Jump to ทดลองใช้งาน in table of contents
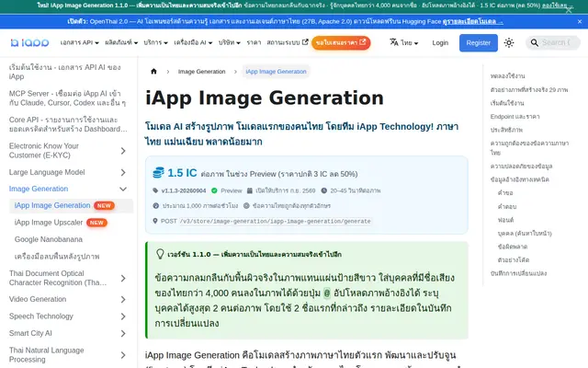The image size is (588, 368). [507, 75]
